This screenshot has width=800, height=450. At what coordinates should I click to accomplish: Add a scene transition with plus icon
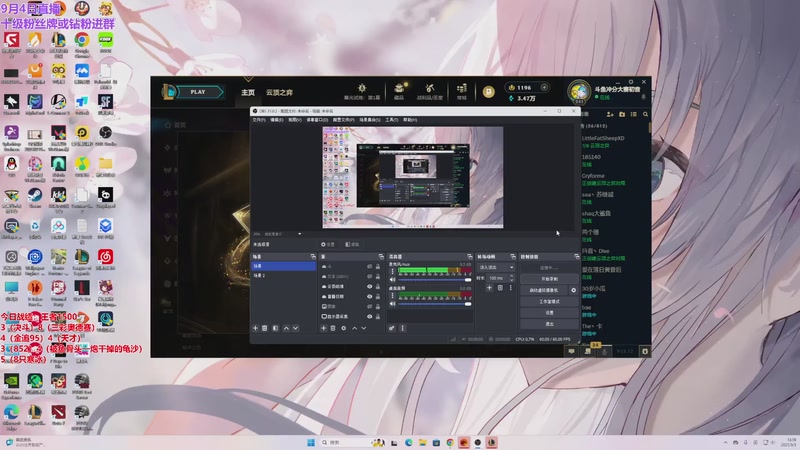489,288
